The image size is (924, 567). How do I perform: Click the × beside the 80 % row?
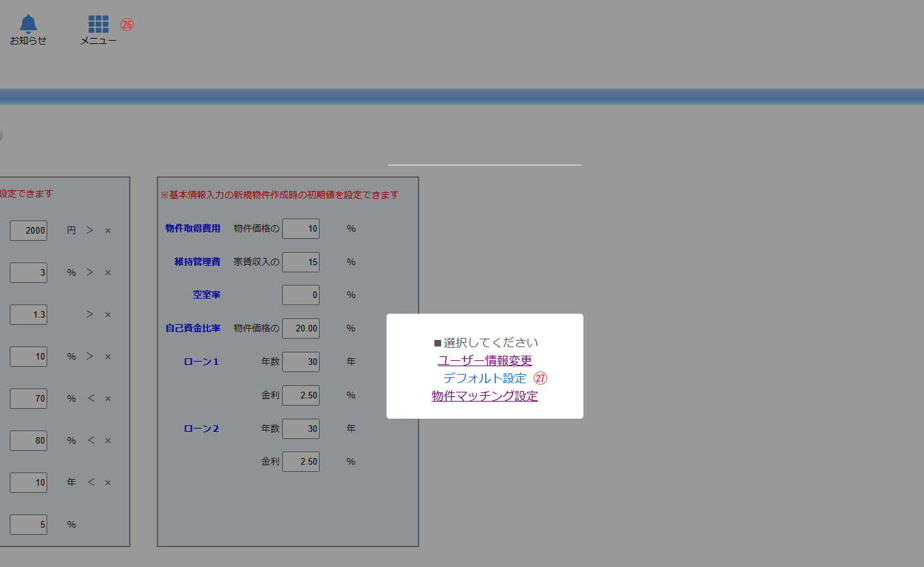pos(108,441)
